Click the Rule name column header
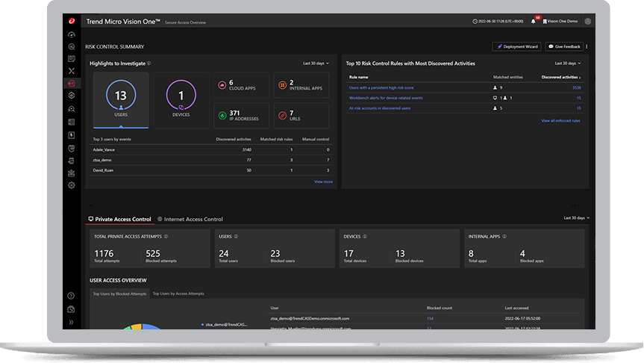 358,77
